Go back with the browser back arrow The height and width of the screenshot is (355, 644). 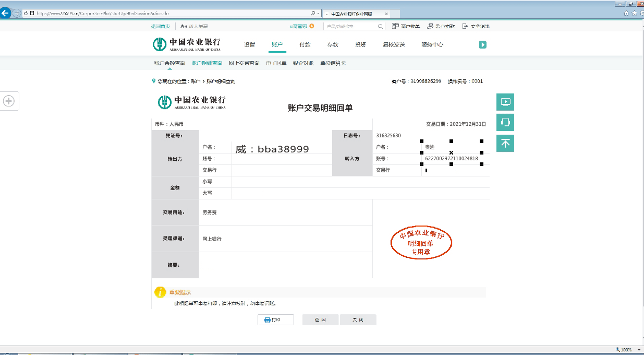click(x=5, y=13)
